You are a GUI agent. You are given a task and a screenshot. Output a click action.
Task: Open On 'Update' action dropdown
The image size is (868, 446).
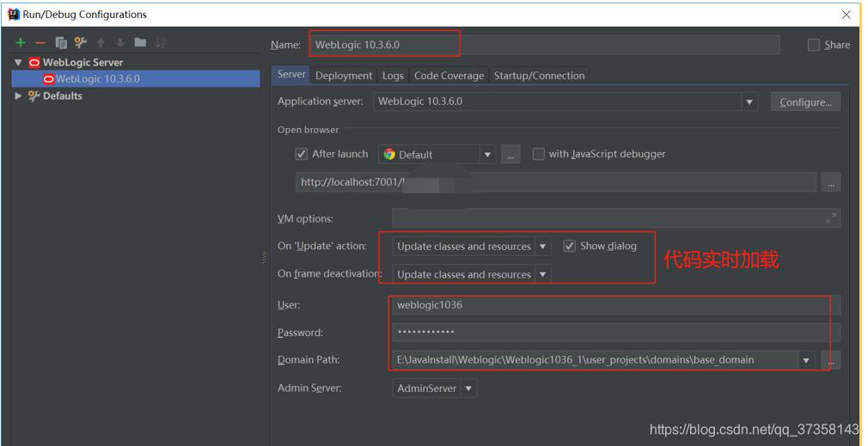click(x=542, y=247)
